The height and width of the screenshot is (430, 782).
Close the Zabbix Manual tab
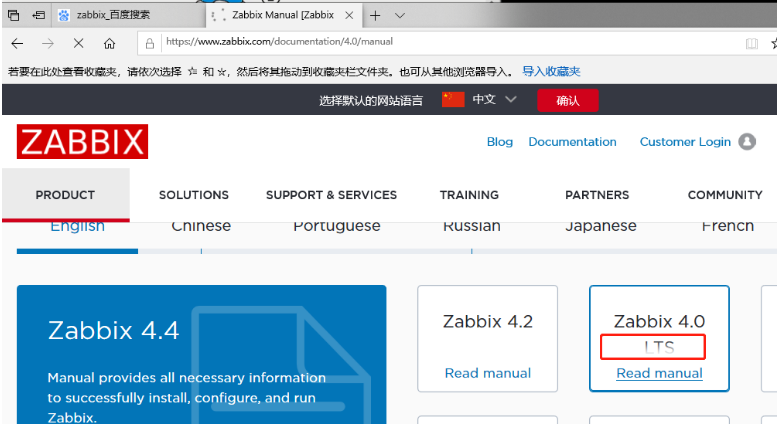(x=349, y=15)
